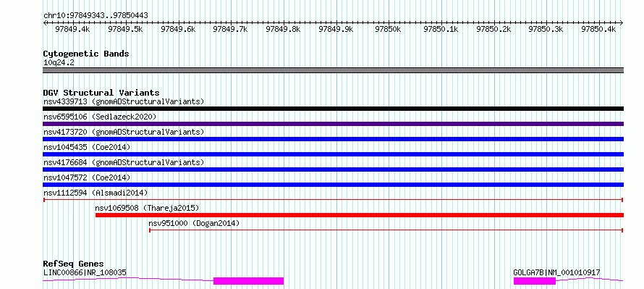
Task: Click the chr10:97849343..97850443 coordinate label
Action: coord(96,15)
